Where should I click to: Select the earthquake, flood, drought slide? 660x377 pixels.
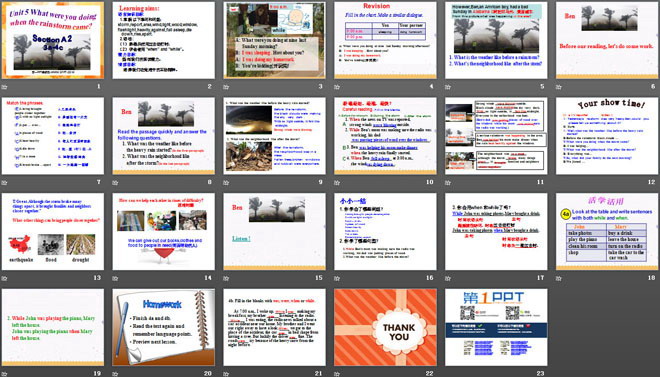53,231
